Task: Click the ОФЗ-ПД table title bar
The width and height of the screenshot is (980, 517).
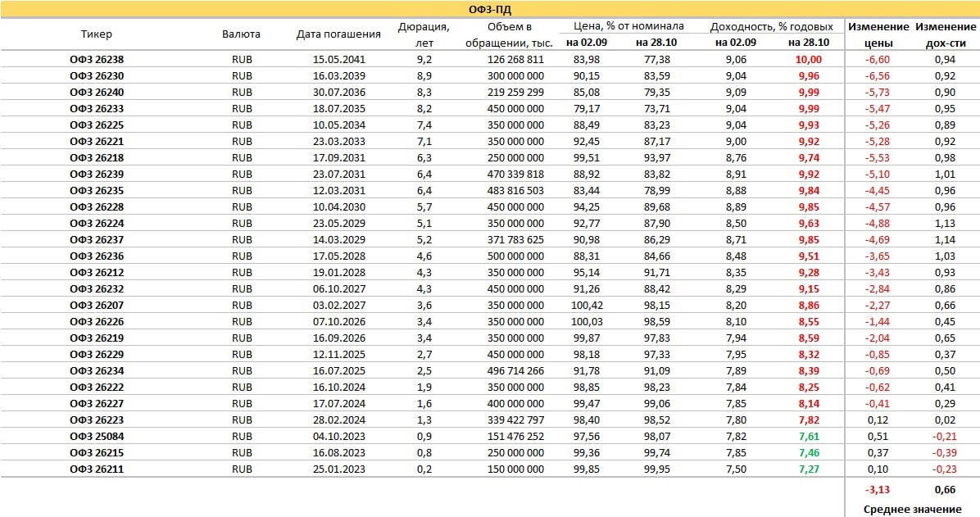Action: point(490,9)
